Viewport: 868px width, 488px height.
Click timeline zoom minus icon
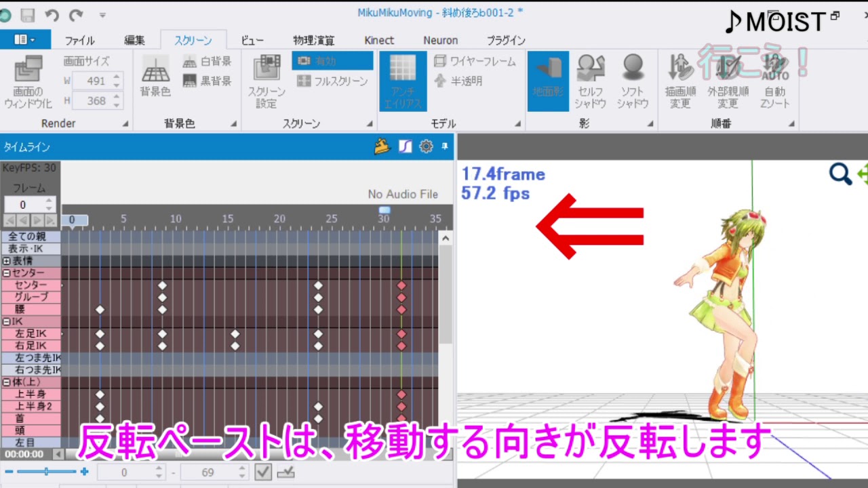9,472
